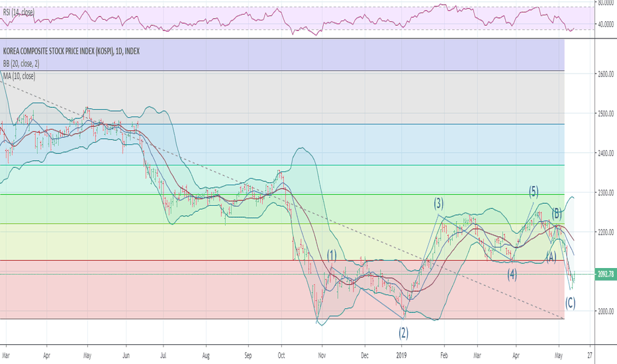The width and height of the screenshot is (617, 364).
Task: Click the Sep date on time axis
Action: pyautogui.click(x=248, y=355)
